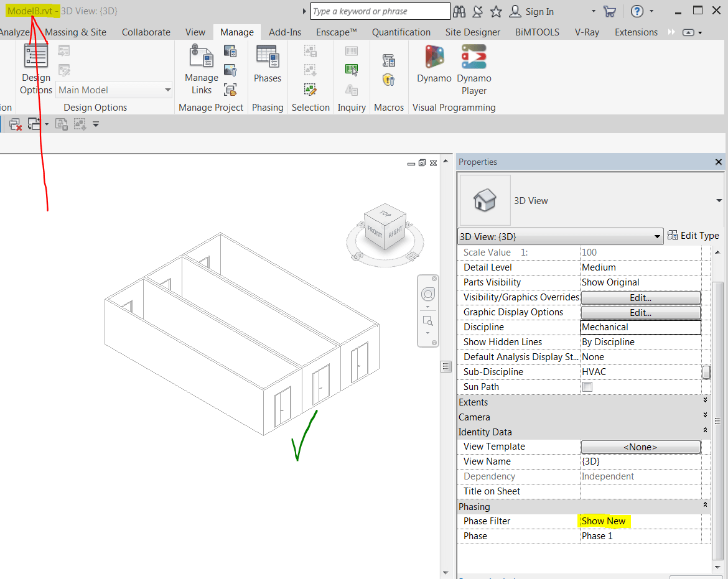Switch to the Collaborate ribbon tab
Screen dimensions: 728x579
tap(146, 32)
